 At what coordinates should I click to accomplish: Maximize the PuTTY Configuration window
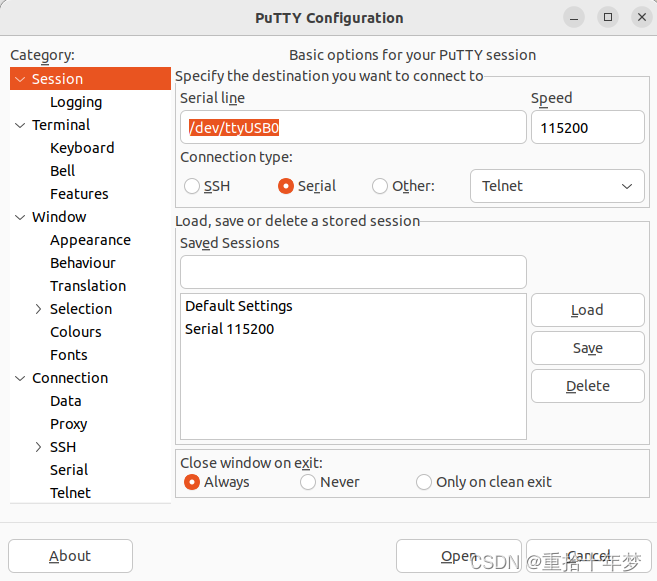point(608,17)
